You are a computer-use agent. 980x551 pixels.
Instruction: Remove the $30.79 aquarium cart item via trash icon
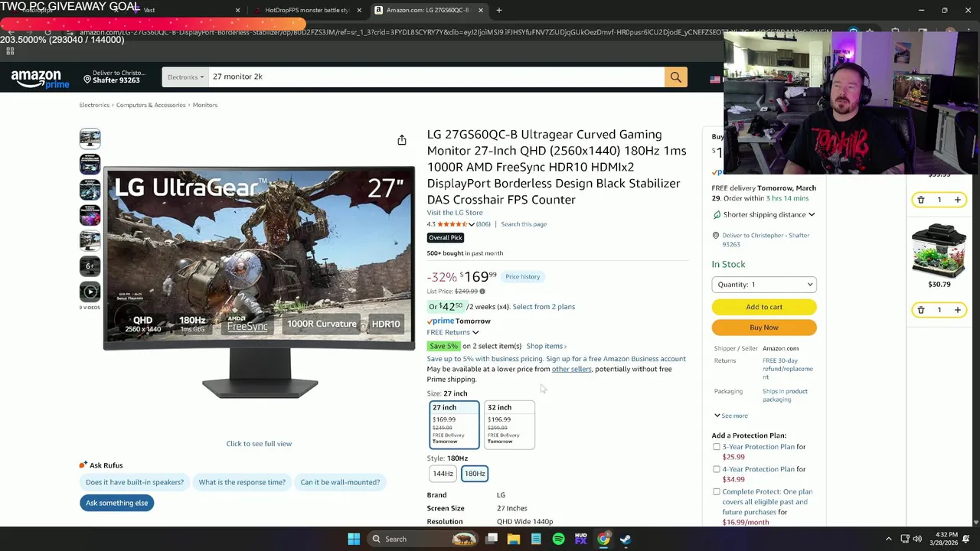coord(921,310)
